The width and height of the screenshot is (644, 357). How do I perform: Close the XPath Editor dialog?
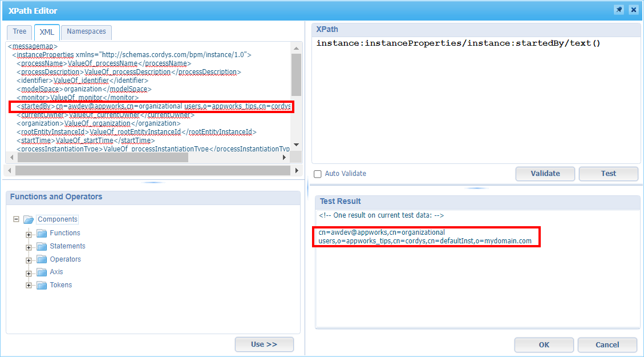(633, 10)
